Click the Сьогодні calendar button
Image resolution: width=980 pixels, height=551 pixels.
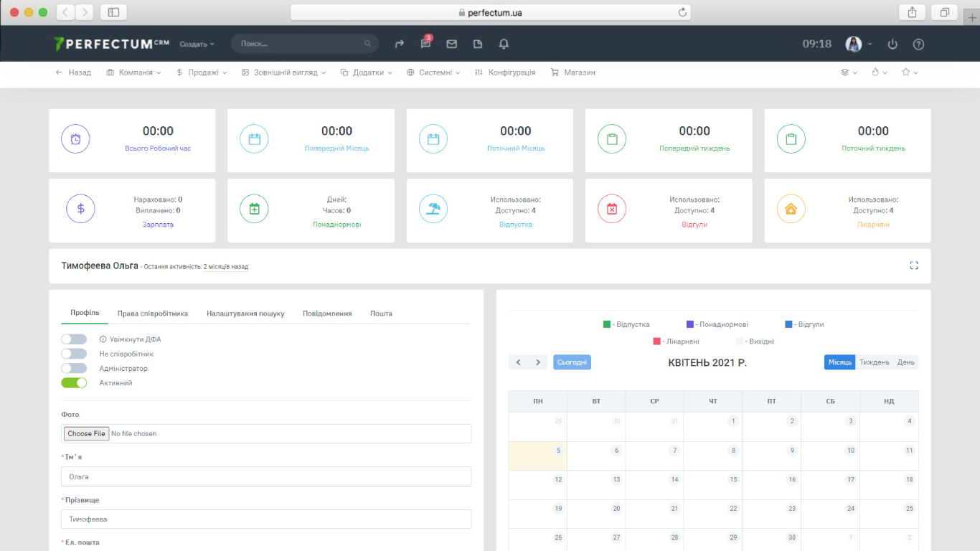(x=572, y=362)
